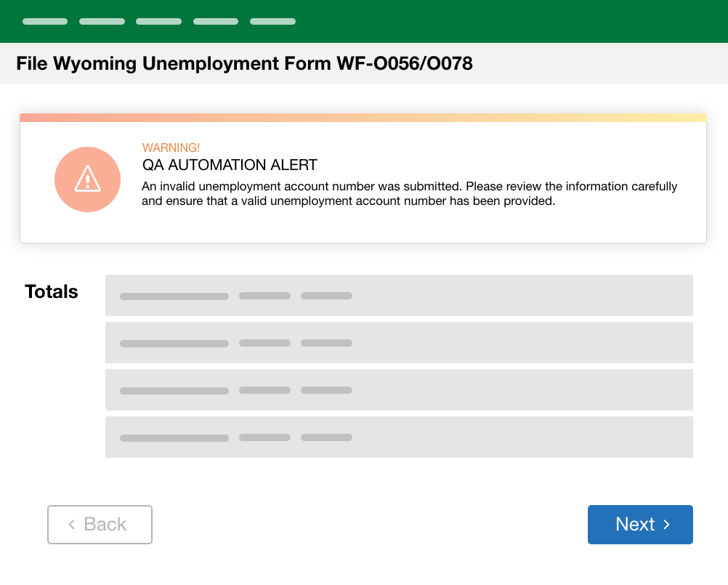728x585 pixels.
Task: Select the second step pill in green header
Action: tap(102, 21)
